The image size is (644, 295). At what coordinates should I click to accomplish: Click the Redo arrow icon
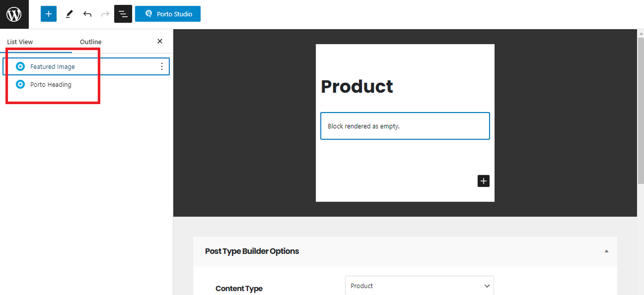pos(105,14)
